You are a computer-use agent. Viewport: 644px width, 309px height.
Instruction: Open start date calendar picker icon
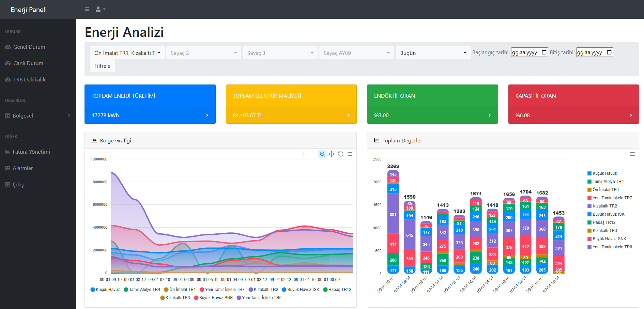point(544,52)
